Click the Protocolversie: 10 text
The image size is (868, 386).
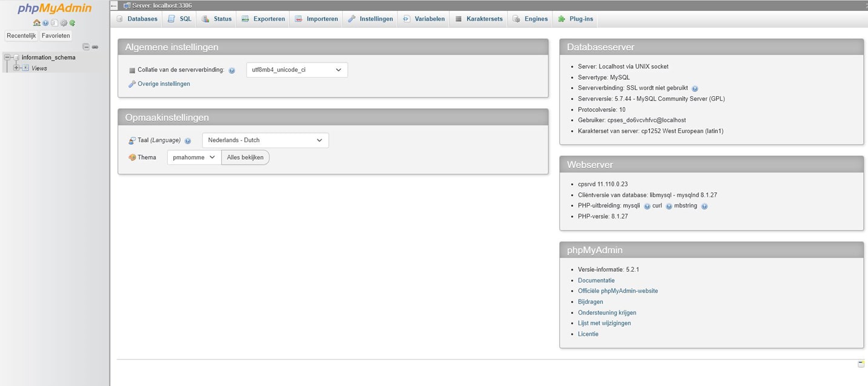tap(601, 110)
